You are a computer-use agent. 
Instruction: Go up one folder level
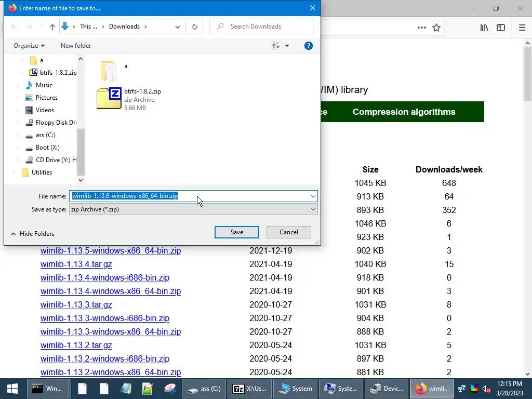tap(52, 26)
